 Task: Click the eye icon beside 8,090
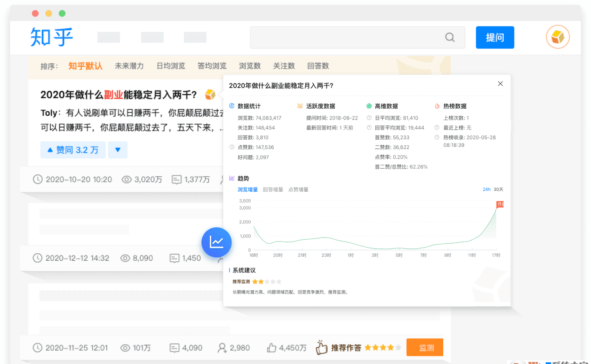pos(125,258)
